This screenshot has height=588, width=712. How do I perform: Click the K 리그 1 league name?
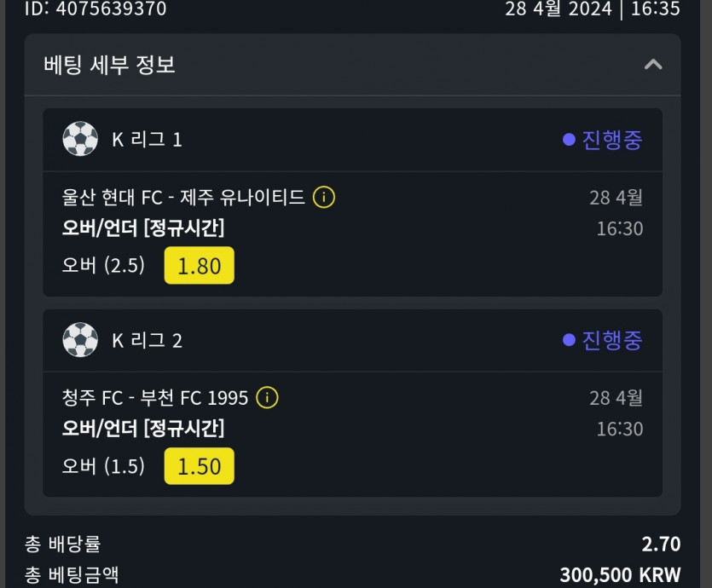coord(147,140)
